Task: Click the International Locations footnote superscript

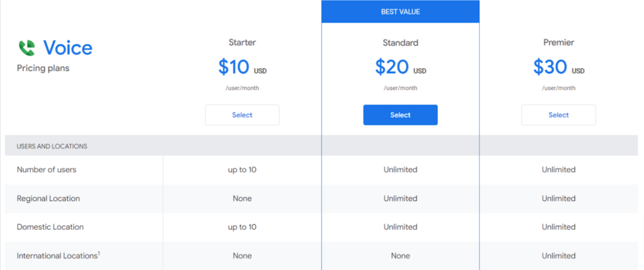Action: click(x=98, y=253)
